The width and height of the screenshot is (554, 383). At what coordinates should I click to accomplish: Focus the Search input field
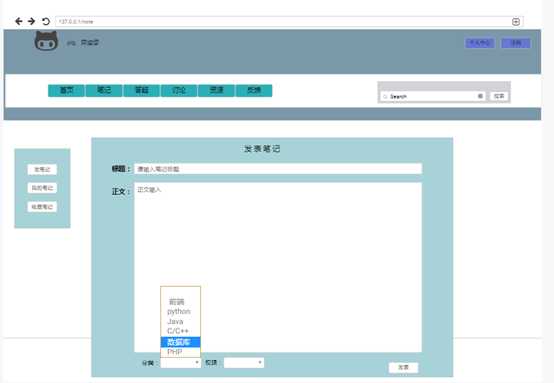(x=433, y=96)
